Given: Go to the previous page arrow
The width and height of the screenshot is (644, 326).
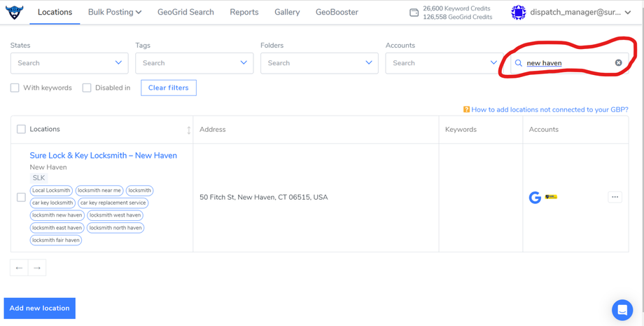Looking at the screenshot, I should click(x=19, y=268).
